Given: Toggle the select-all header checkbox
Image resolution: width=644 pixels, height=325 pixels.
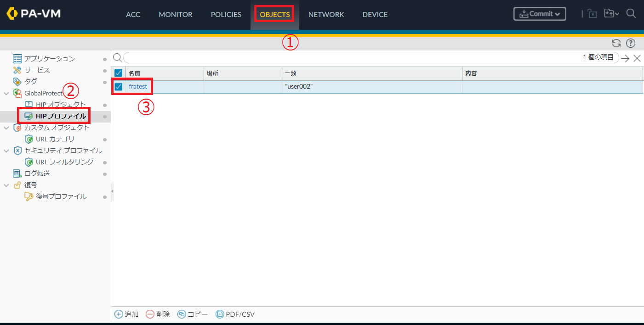Looking at the screenshot, I should [118, 73].
